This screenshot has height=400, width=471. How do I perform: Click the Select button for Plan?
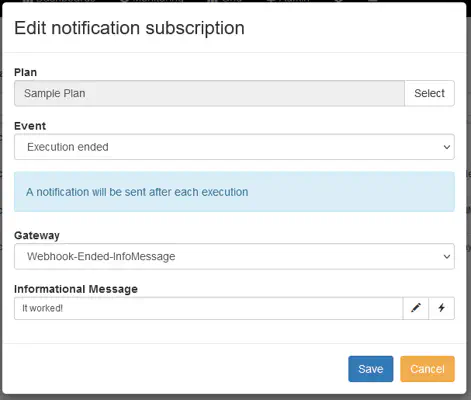429,93
